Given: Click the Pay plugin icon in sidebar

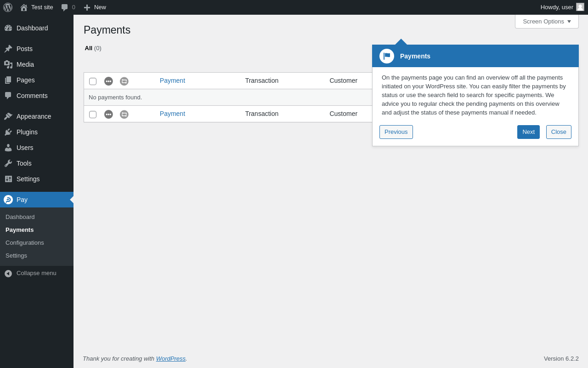Looking at the screenshot, I should [8, 200].
